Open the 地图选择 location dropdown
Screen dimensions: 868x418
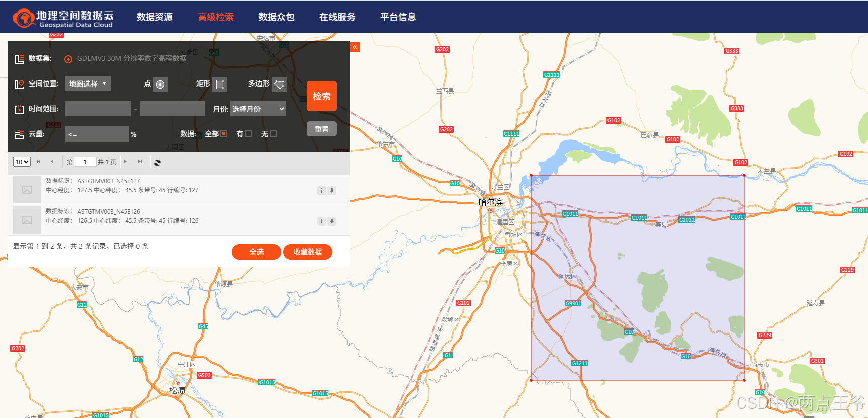coord(88,83)
